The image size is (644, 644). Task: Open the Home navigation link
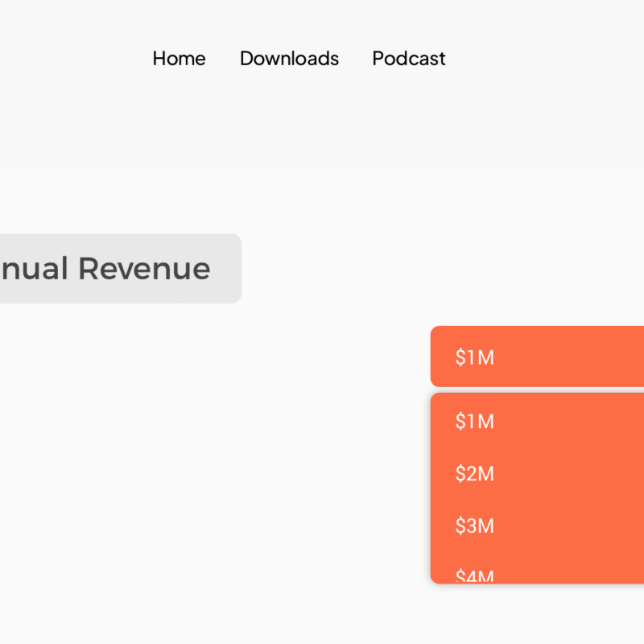(179, 59)
